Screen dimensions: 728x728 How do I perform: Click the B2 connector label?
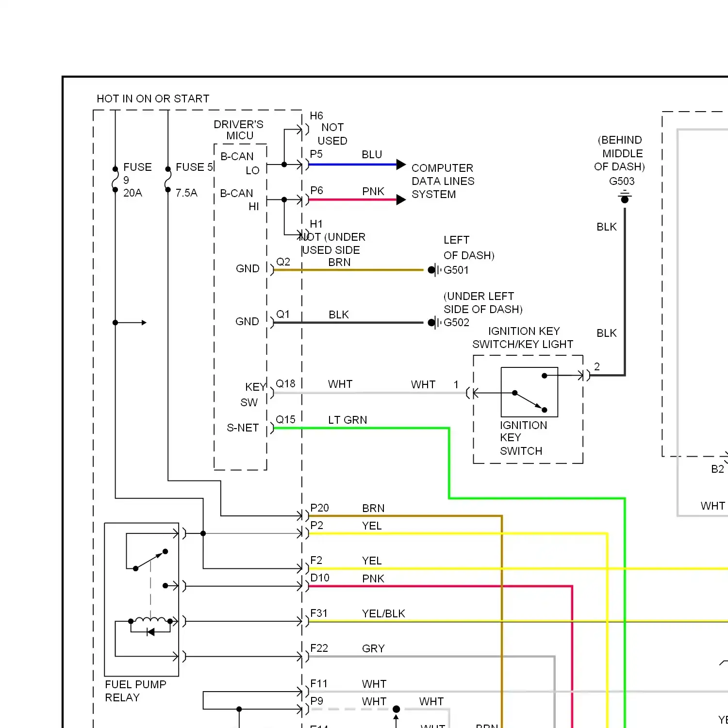(717, 469)
